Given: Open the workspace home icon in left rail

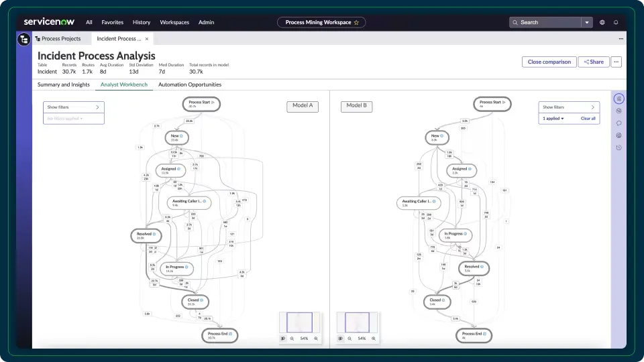Looking at the screenshot, I should [24, 40].
